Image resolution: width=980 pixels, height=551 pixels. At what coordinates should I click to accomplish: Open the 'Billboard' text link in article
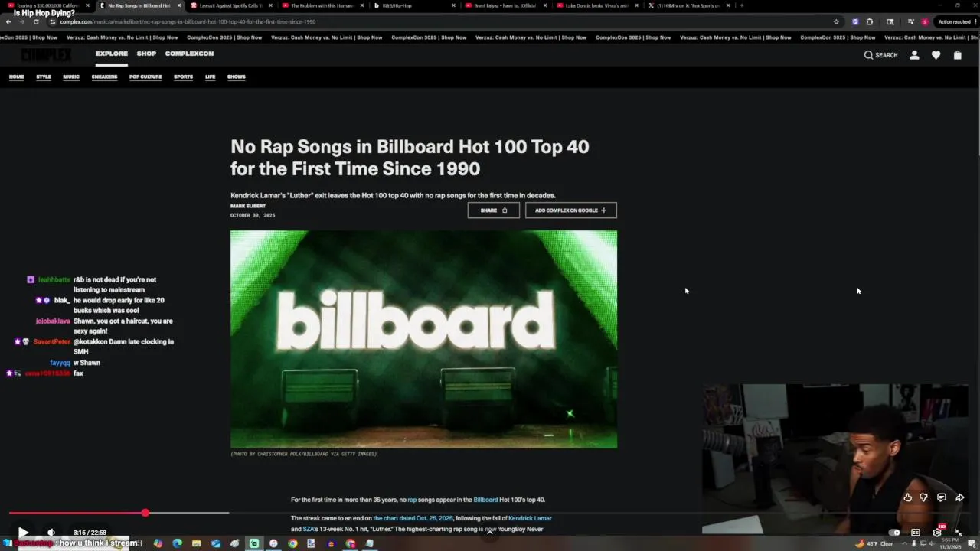click(x=485, y=500)
